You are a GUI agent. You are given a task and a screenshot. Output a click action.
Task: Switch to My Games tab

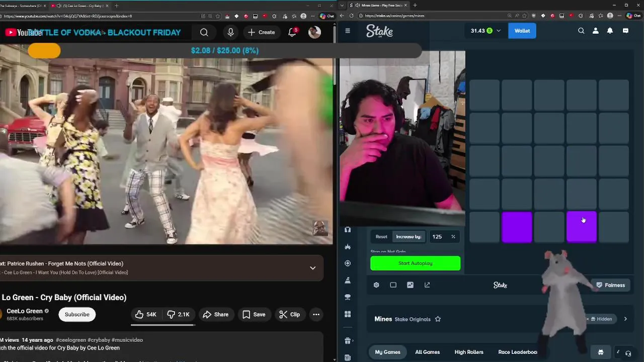387,352
